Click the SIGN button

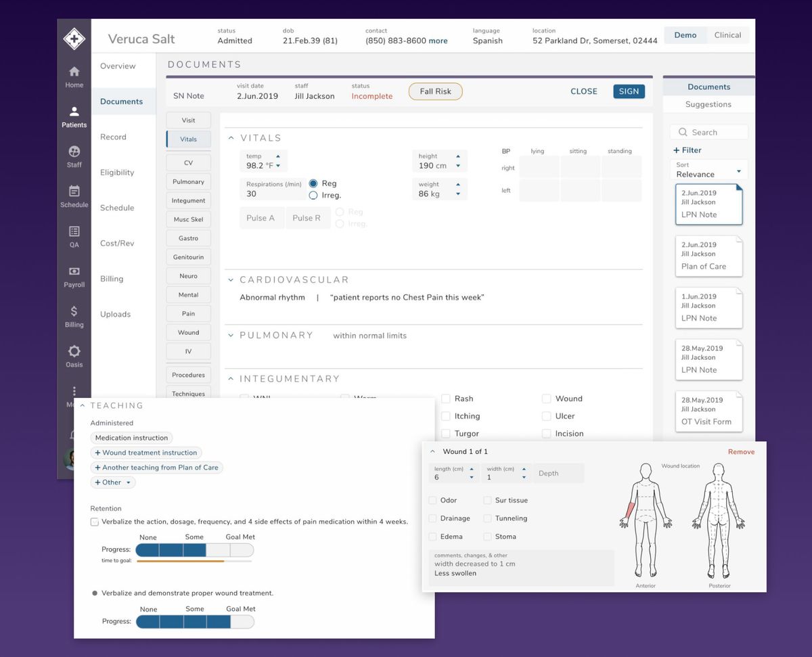tap(629, 91)
